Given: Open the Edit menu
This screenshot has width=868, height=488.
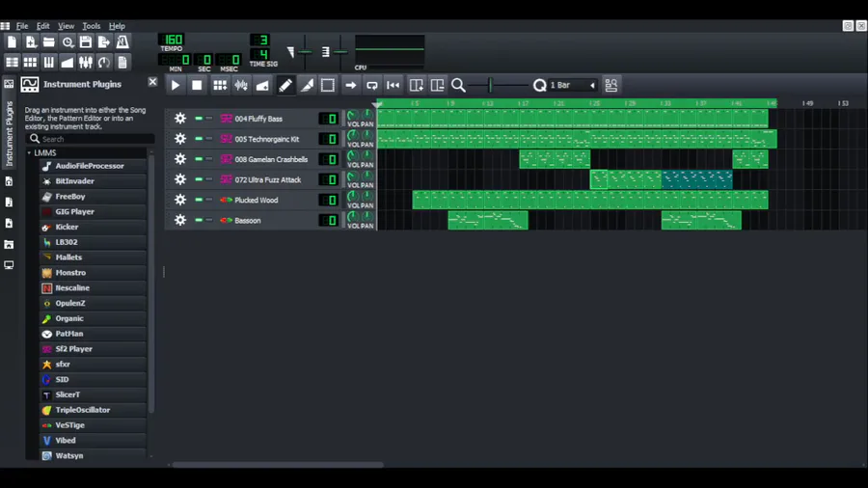Looking at the screenshot, I should [x=42, y=26].
